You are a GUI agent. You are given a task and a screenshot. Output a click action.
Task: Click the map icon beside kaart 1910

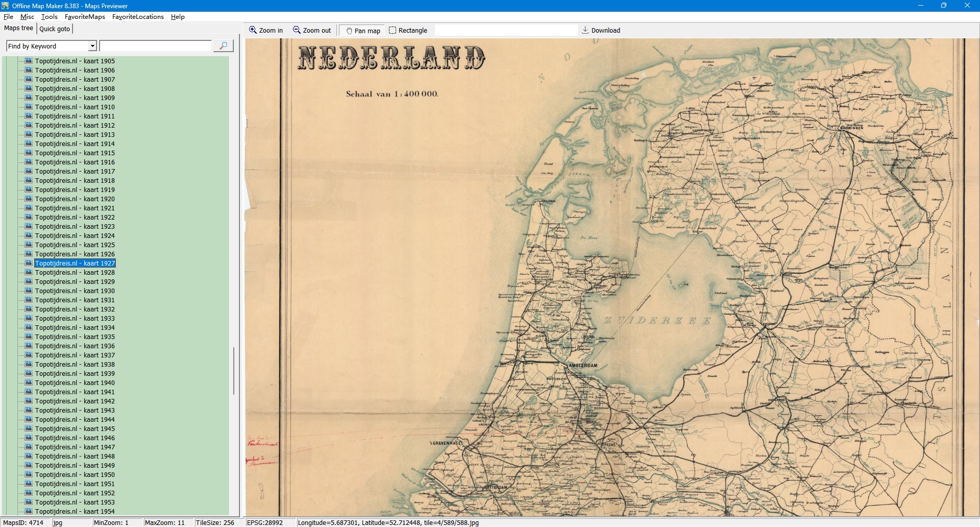(29, 107)
